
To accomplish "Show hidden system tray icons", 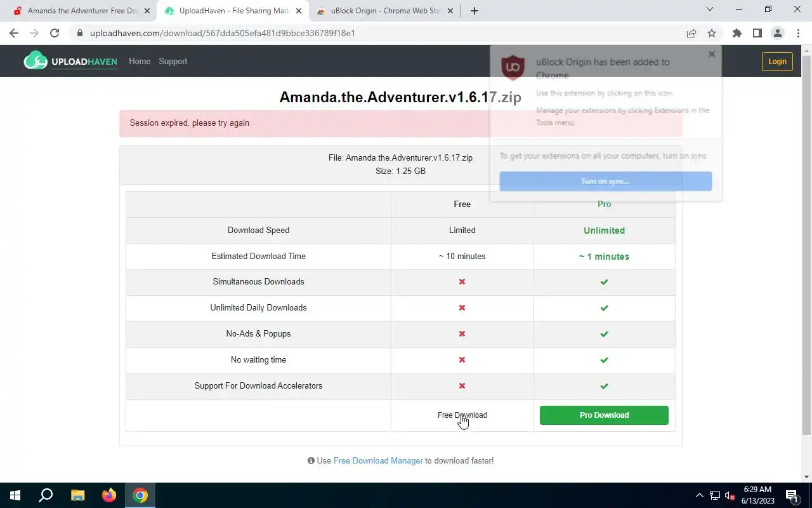I will (700, 495).
